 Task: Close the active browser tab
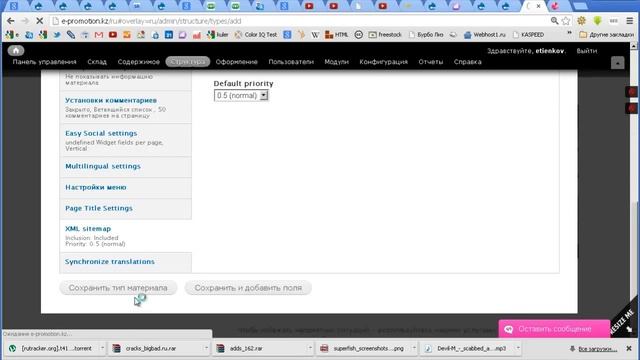(538, 6)
